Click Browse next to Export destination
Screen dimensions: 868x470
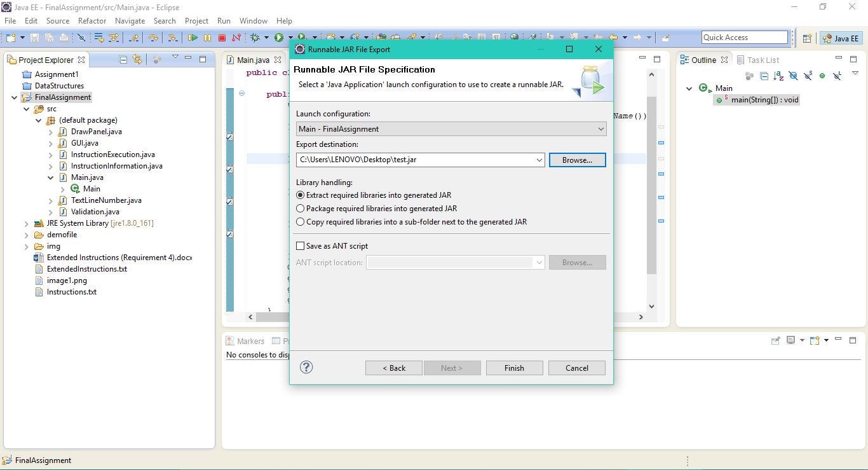click(576, 160)
